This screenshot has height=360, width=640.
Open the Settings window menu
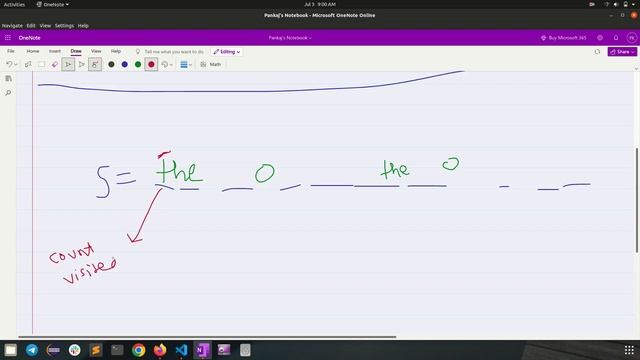[x=64, y=26]
